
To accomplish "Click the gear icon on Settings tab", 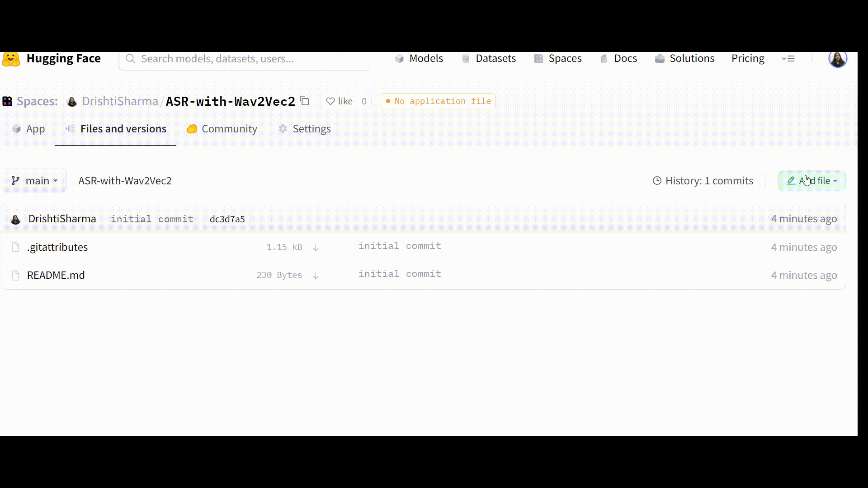I will pyautogui.click(x=283, y=129).
